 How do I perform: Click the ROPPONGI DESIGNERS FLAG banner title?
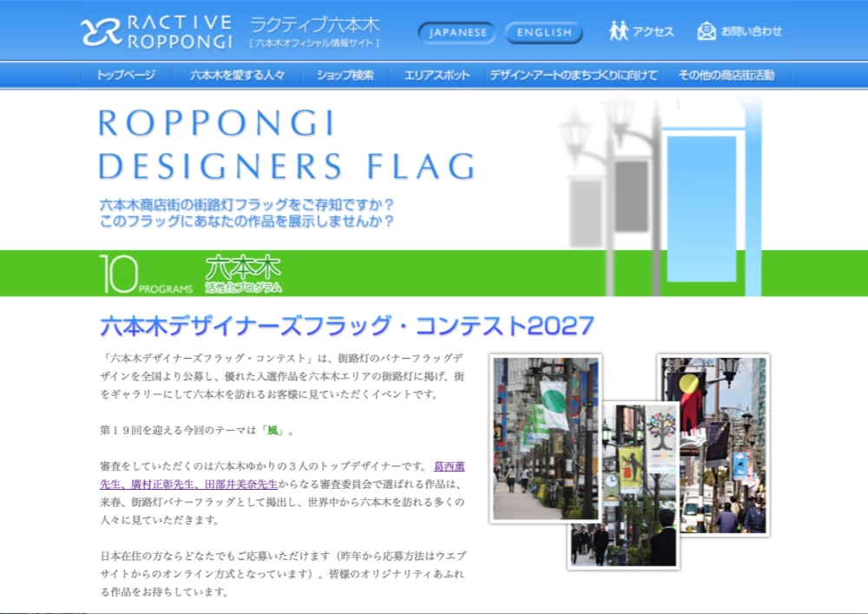click(286, 145)
